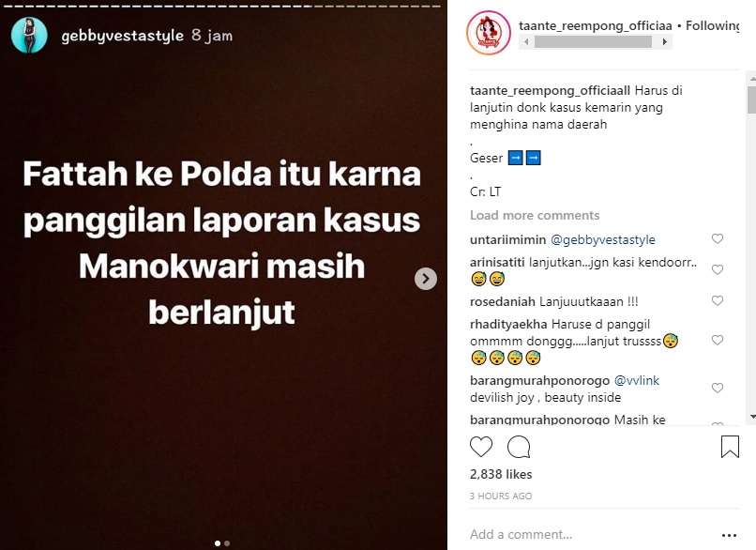Image resolution: width=756 pixels, height=550 pixels.
Task: Like rhadityaekha's comment with the heart
Action: point(718,340)
